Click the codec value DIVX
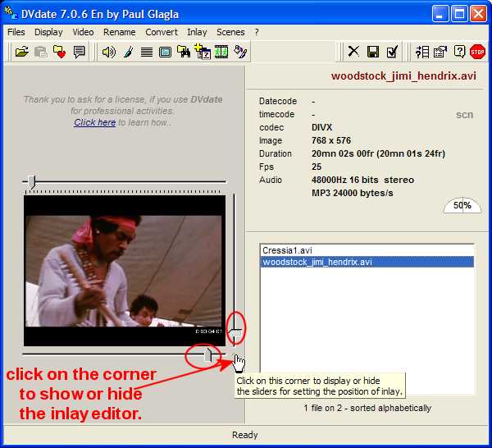 point(321,127)
